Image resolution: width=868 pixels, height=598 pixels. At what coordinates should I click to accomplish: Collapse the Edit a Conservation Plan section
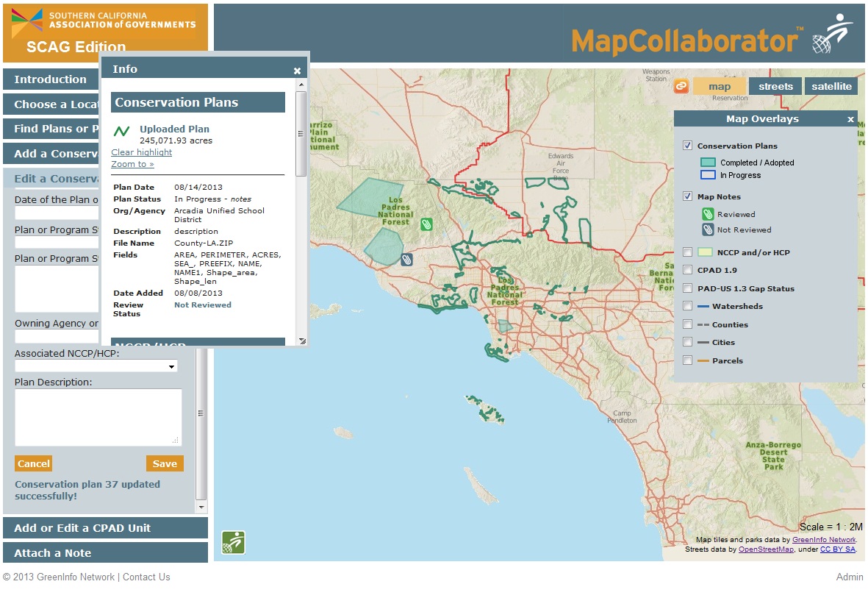[51, 179]
